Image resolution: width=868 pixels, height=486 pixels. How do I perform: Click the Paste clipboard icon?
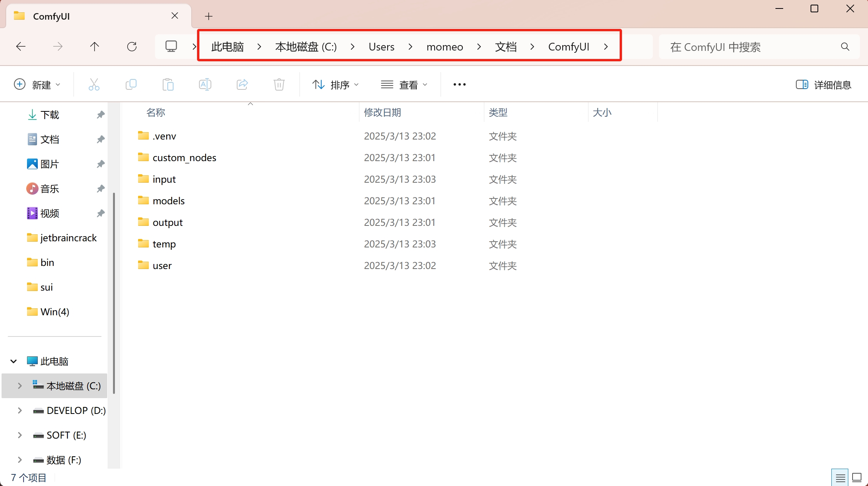coord(168,84)
